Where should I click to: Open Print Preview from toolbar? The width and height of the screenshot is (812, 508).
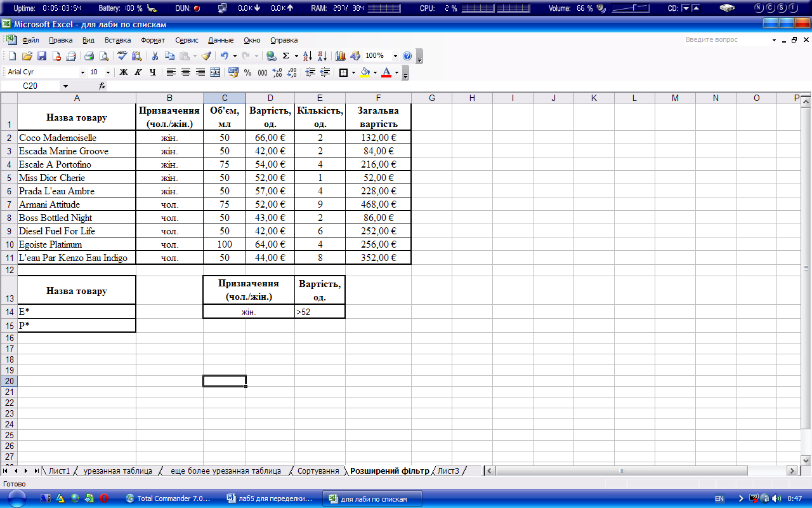104,56
